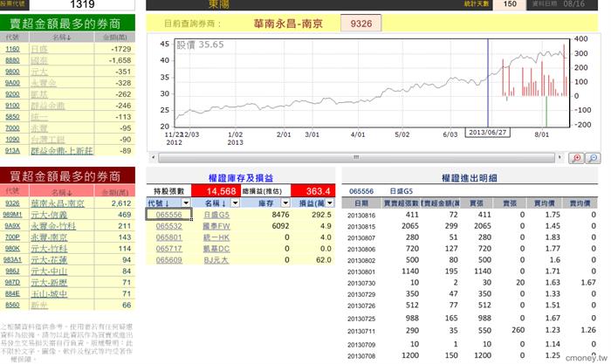Open the 損益 column filter dropdown
This screenshot has width=611, height=364.
330,203
